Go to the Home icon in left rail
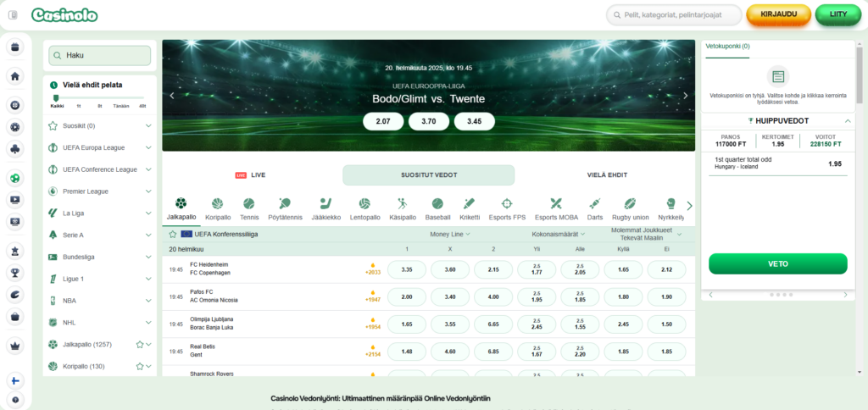The image size is (868, 410). [15, 76]
